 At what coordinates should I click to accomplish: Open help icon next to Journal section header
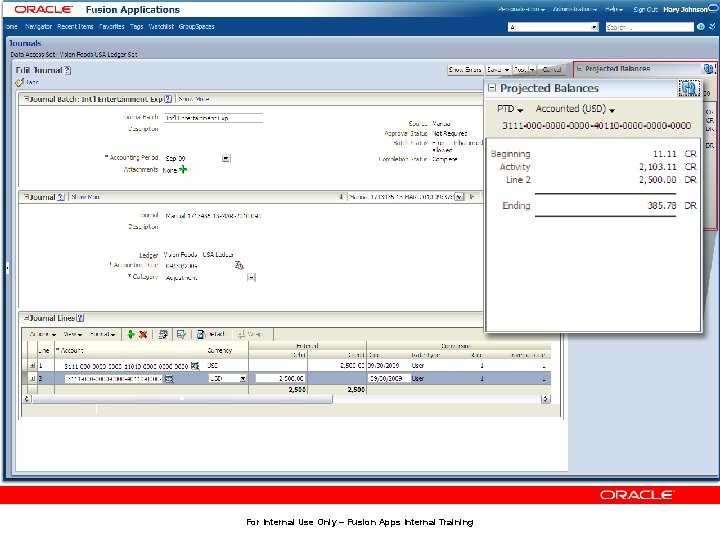[61, 197]
